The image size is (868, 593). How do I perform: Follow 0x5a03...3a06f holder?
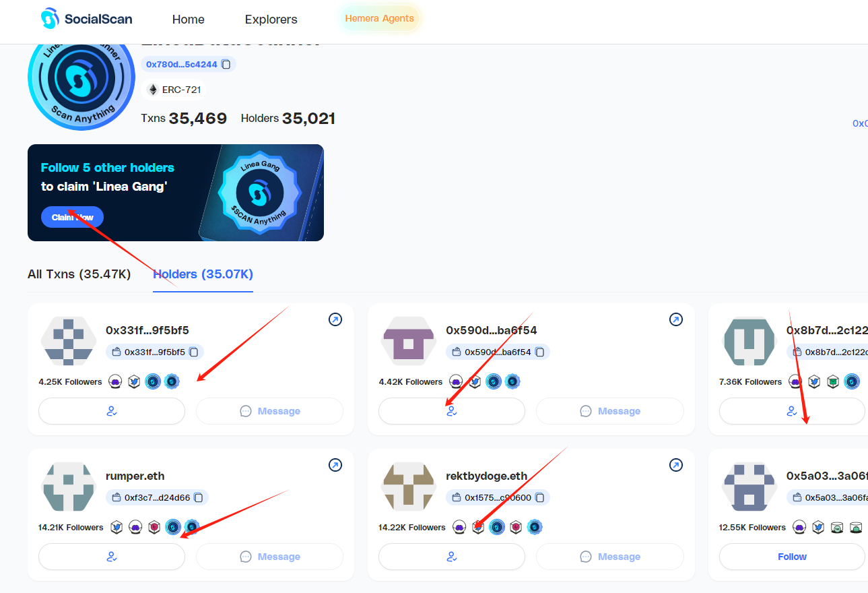point(792,557)
